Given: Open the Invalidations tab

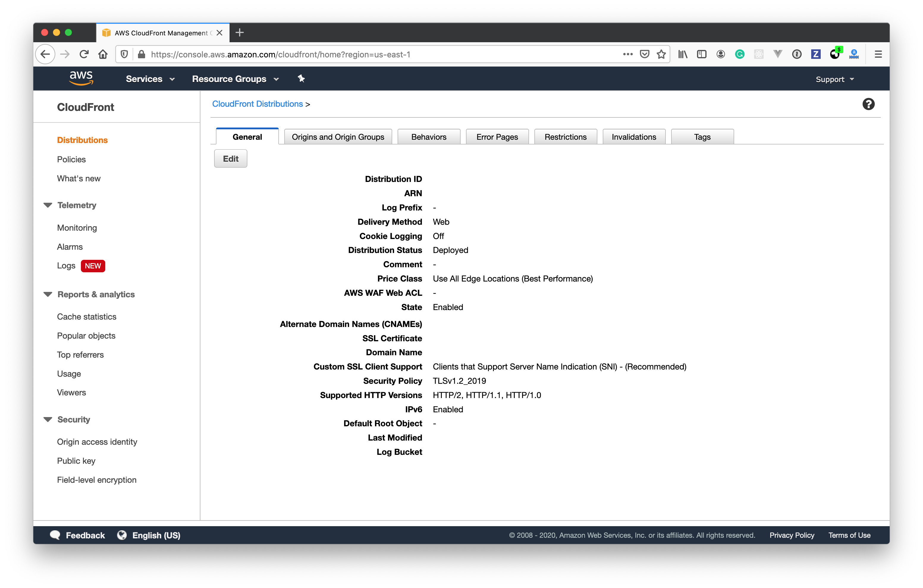Looking at the screenshot, I should pos(634,137).
